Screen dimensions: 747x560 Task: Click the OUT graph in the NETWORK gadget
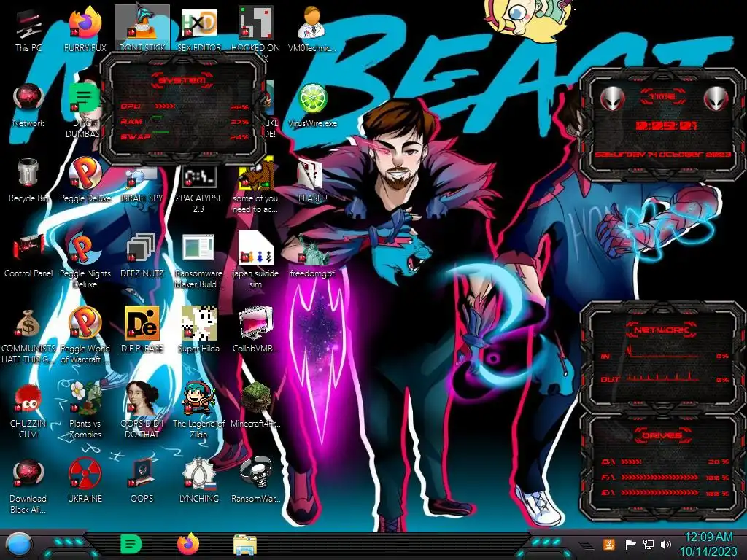click(663, 378)
